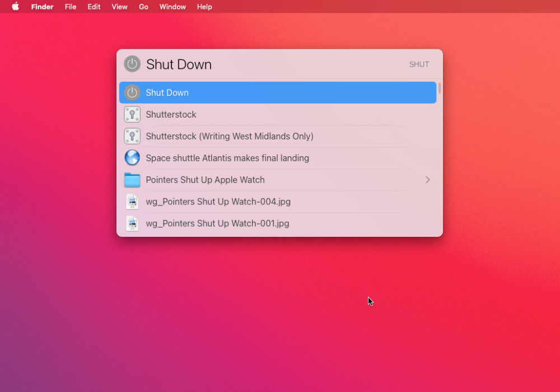
Task: Click keyhole icon for Writing West Midlands entry
Action: click(132, 137)
